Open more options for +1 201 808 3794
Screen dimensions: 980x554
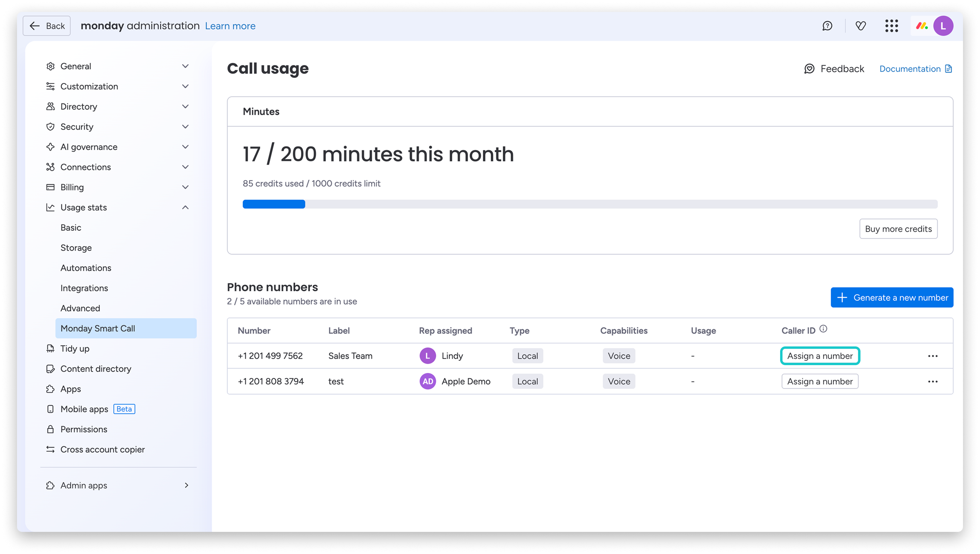pyautogui.click(x=932, y=381)
